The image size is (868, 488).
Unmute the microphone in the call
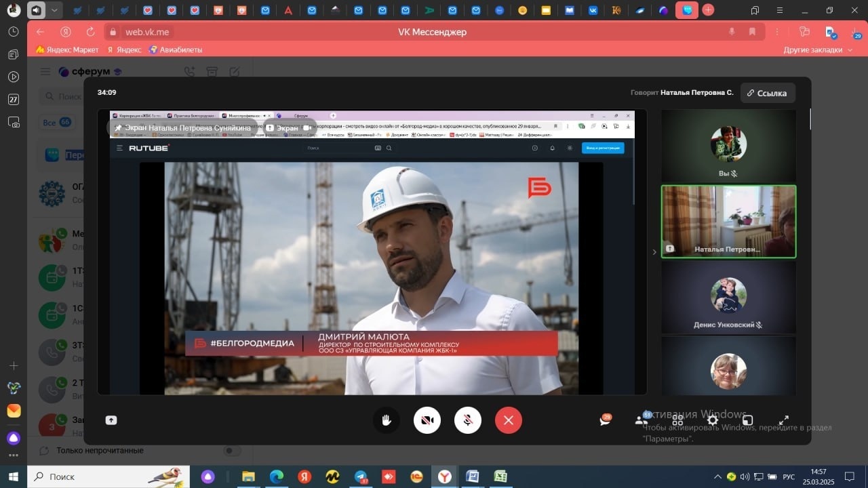pyautogui.click(x=468, y=420)
